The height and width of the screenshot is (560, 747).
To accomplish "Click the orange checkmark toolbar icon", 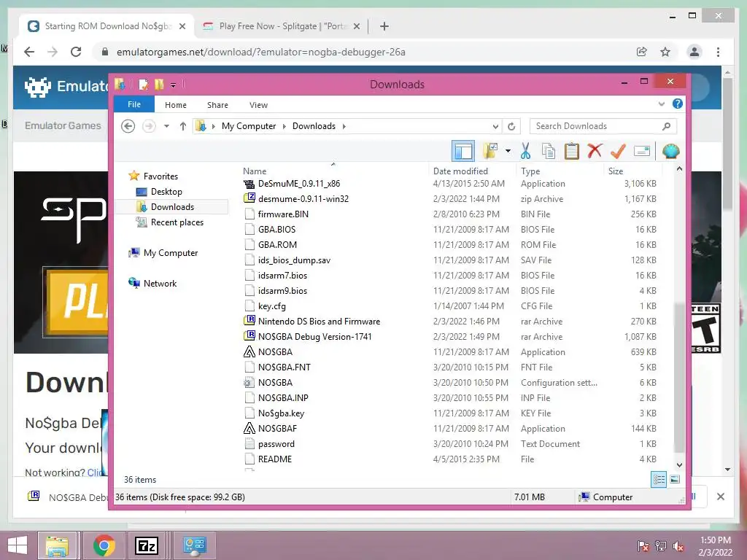I will coord(618,152).
